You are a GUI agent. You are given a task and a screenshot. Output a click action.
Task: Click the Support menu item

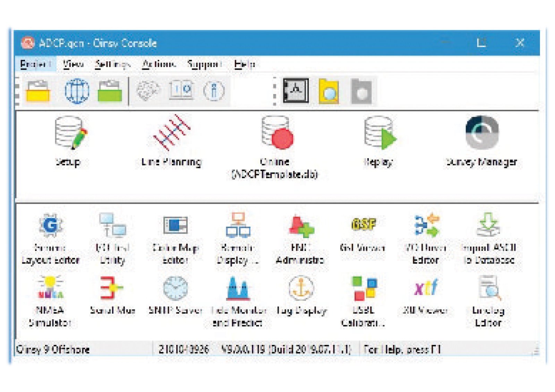pyautogui.click(x=204, y=64)
